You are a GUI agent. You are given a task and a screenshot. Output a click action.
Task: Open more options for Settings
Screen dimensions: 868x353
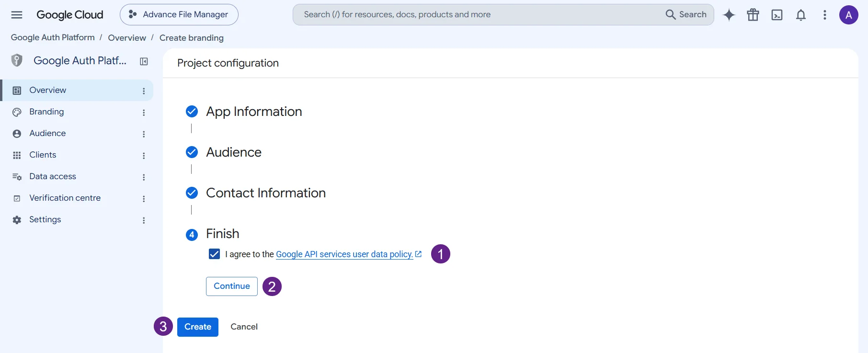pos(144,220)
